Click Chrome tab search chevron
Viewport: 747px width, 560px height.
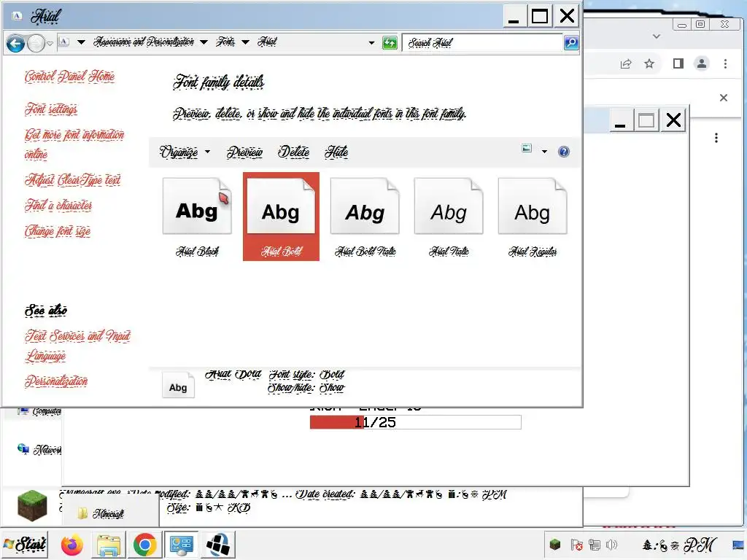coord(657,36)
